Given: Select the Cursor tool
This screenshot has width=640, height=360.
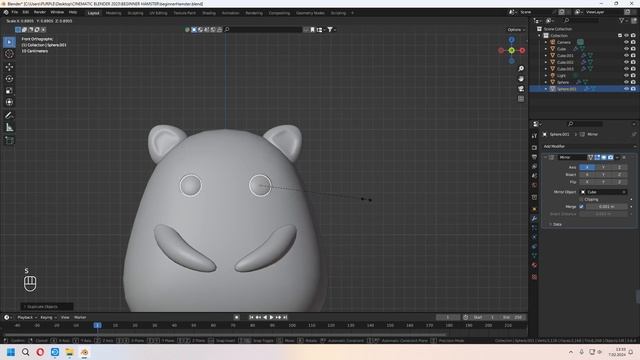Looking at the screenshot, I should point(9,54).
